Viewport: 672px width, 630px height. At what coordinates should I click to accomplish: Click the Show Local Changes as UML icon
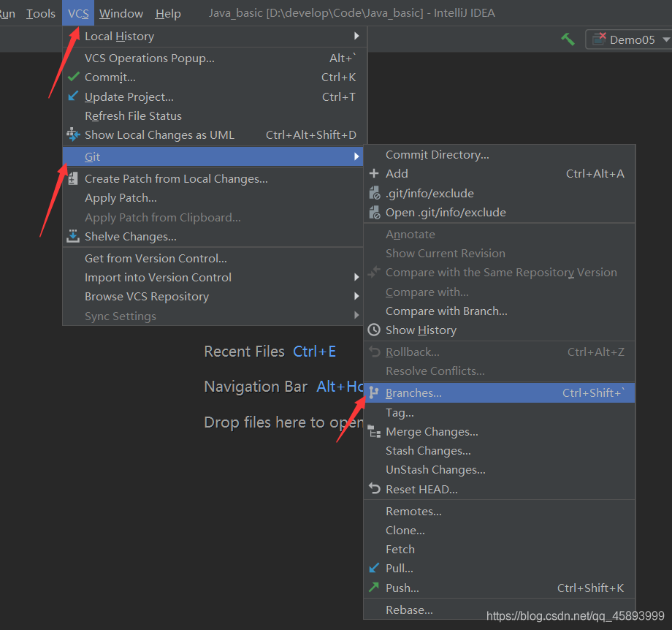click(73, 134)
